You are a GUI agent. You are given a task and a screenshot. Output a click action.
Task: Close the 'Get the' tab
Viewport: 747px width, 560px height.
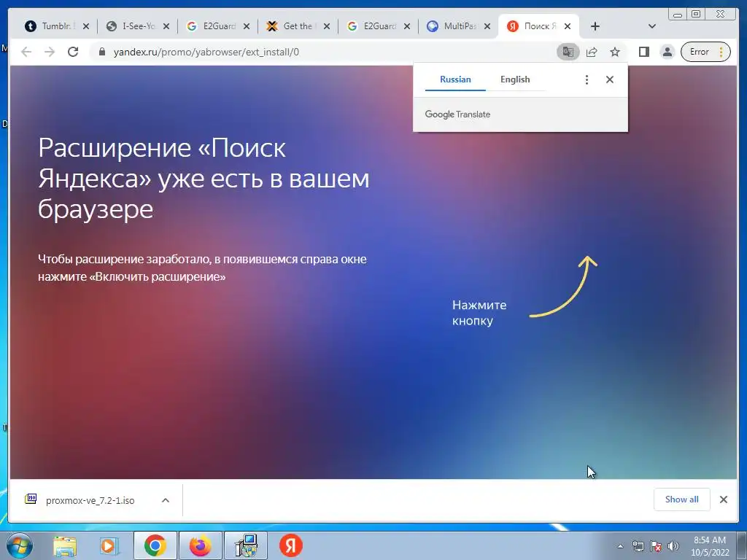click(327, 27)
